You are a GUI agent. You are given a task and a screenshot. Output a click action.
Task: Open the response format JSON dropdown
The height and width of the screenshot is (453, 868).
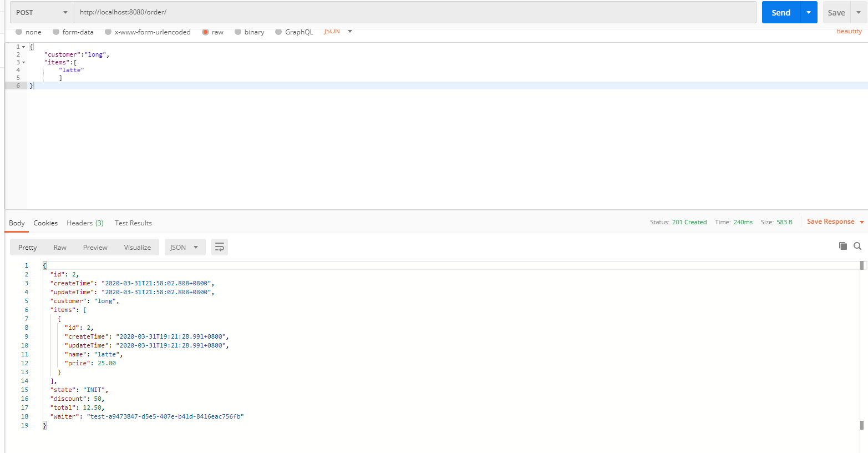(x=185, y=247)
